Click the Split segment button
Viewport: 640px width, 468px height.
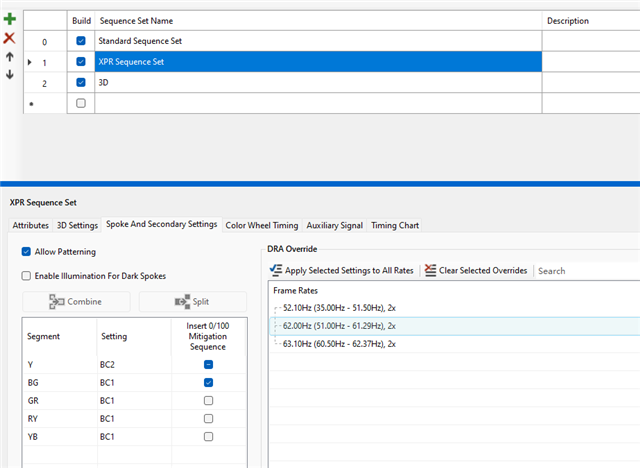[192, 301]
